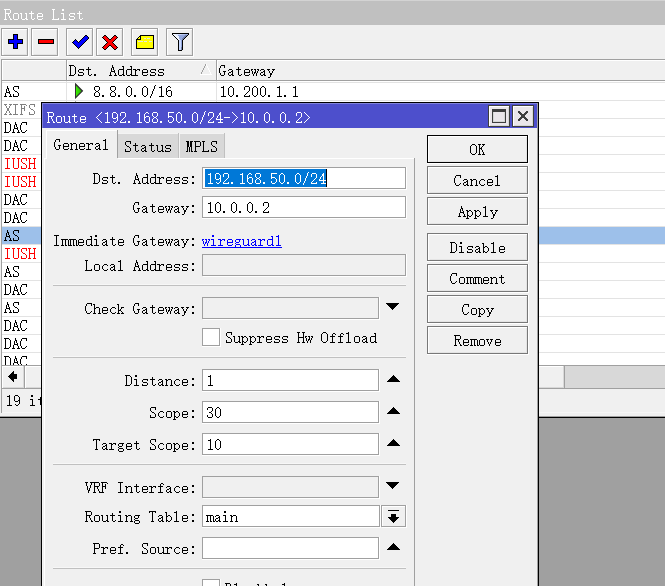Click the yellow Comment note icon

pos(145,42)
